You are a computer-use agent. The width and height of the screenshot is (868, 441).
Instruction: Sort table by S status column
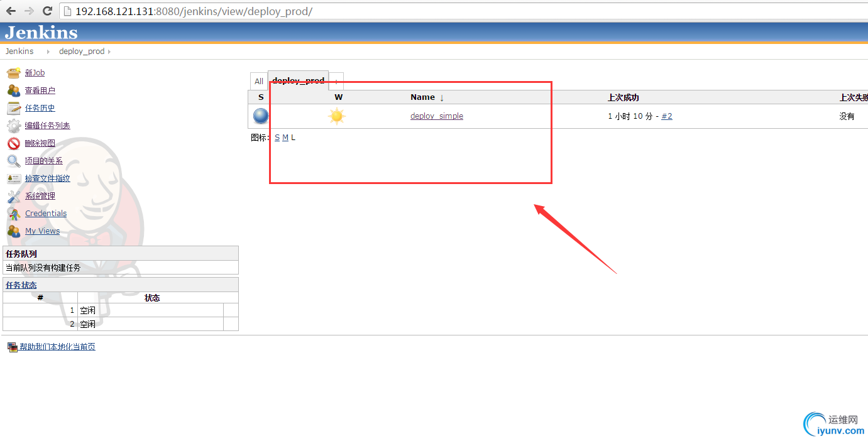pyautogui.click(x=261, y=97)
